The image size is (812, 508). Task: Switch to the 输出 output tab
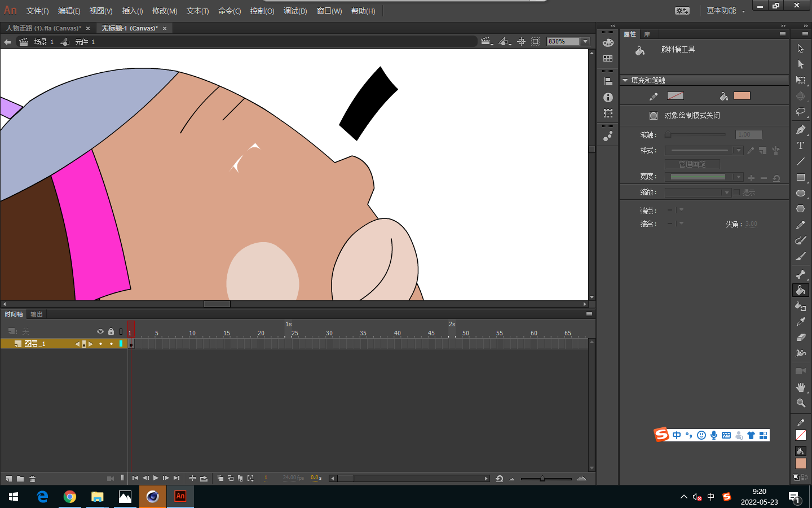click(x=37, y=314)
